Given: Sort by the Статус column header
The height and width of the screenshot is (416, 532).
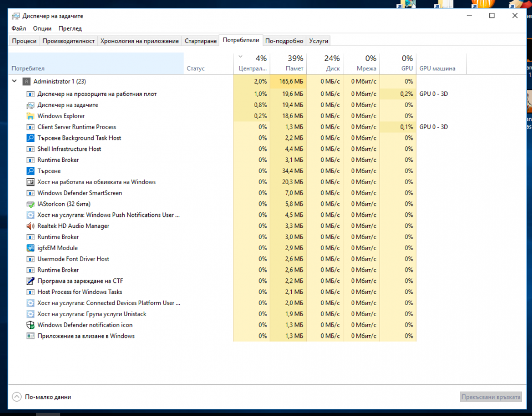Looking at the screenshot, I should pos(209,63).
